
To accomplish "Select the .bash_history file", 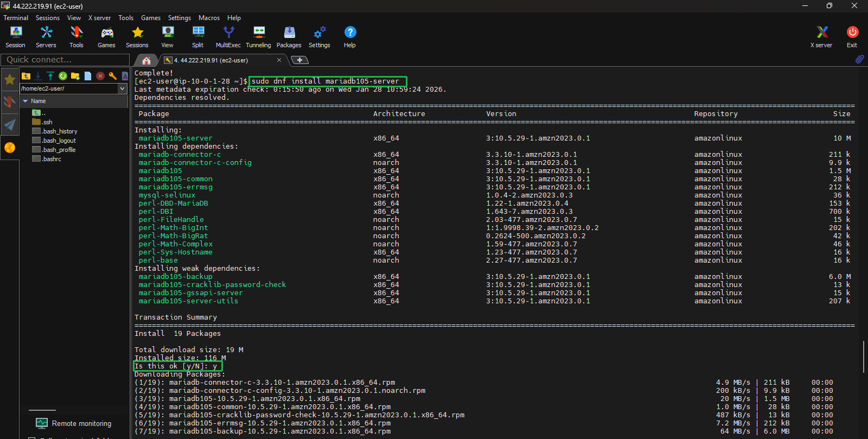I will tap(55, 131).
